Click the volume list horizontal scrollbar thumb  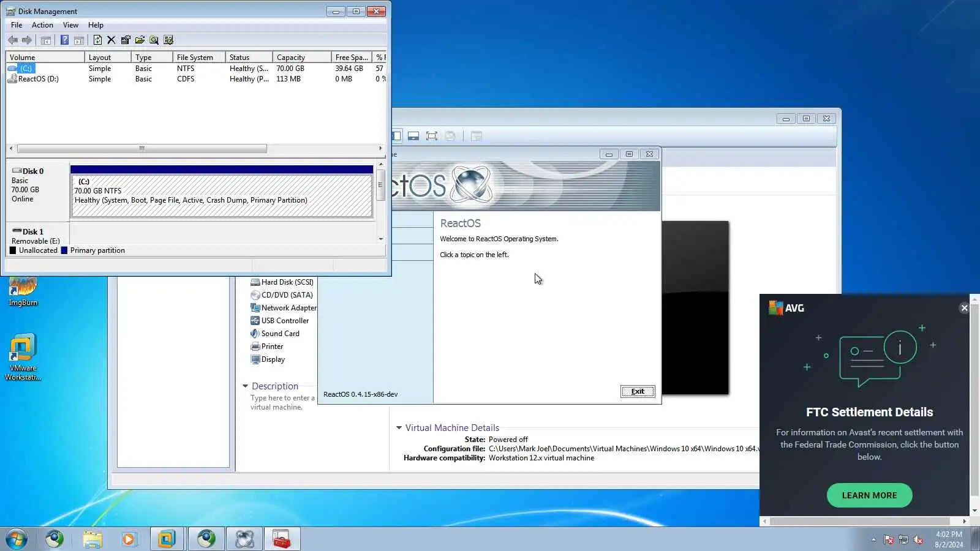tap(142, 148)
